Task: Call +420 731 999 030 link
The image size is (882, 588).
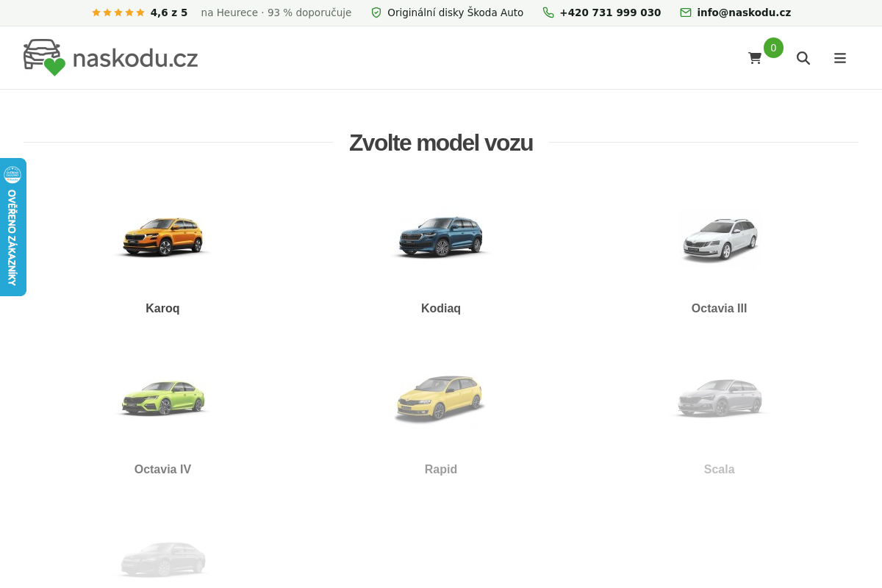Action: (610, 12)
